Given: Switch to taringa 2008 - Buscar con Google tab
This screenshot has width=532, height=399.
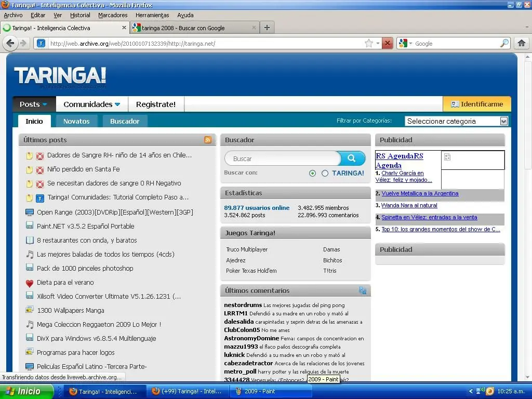Looking at the screenshot, I should [x=194, y=28].
